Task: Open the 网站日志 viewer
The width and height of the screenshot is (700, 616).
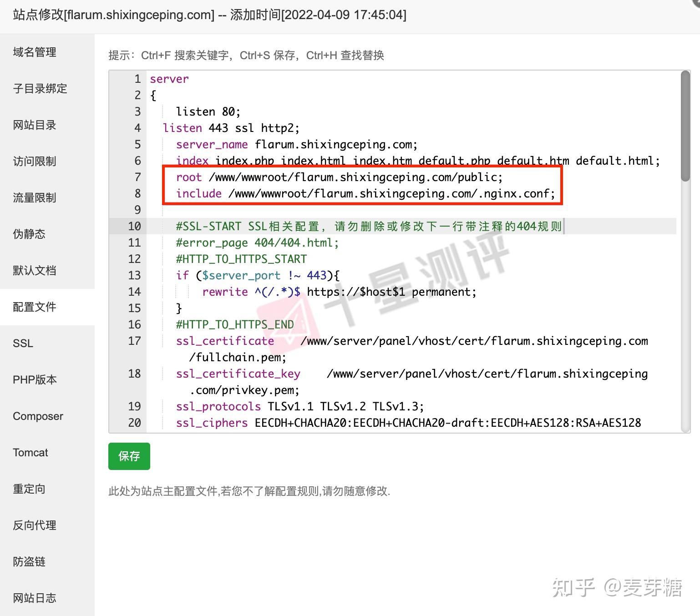Action: coord(34,598)
